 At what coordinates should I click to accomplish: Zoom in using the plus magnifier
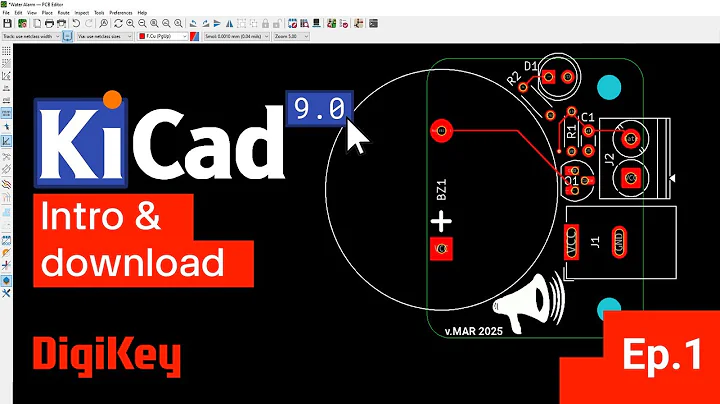[x=130, y=23]
